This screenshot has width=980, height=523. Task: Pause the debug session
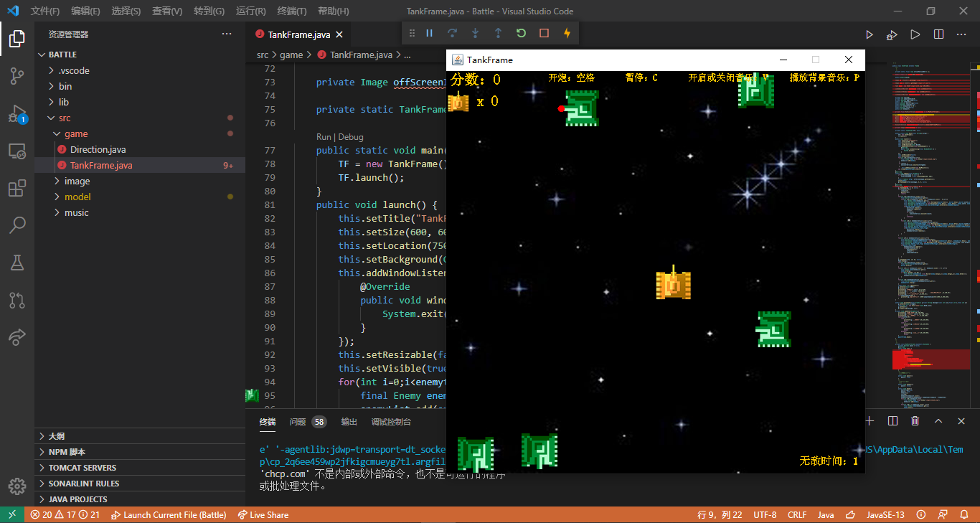[x=429, y=33]
